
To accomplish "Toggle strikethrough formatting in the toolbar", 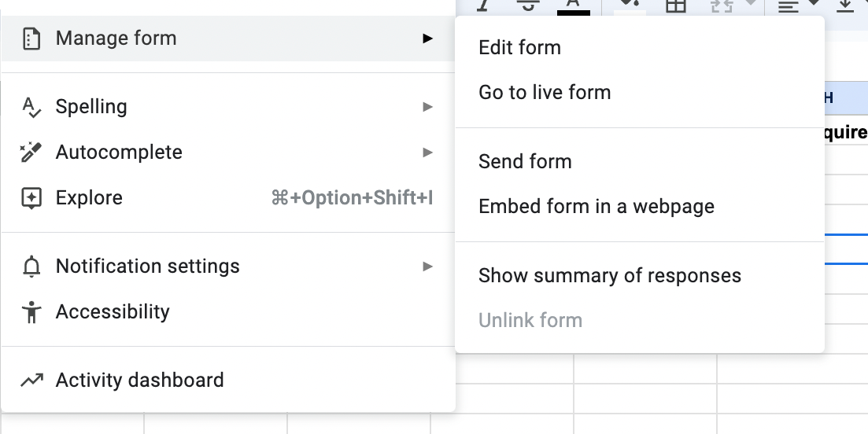I will (528, 6).
